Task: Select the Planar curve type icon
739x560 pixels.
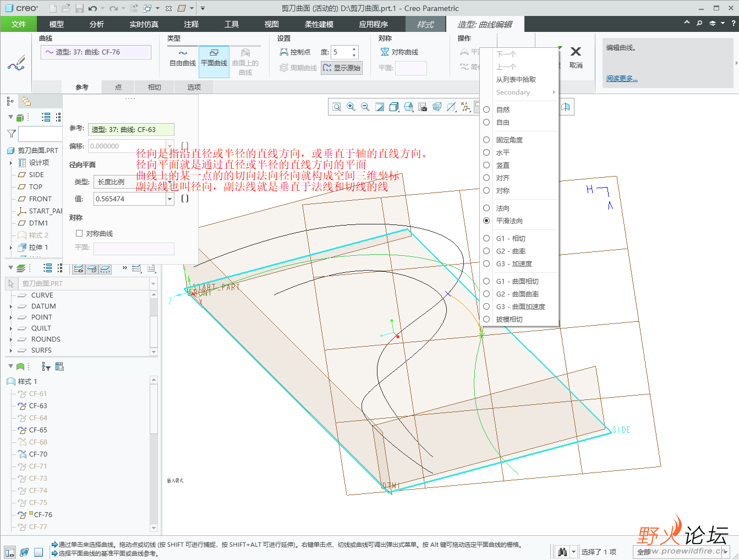Action: pos(214,53)
